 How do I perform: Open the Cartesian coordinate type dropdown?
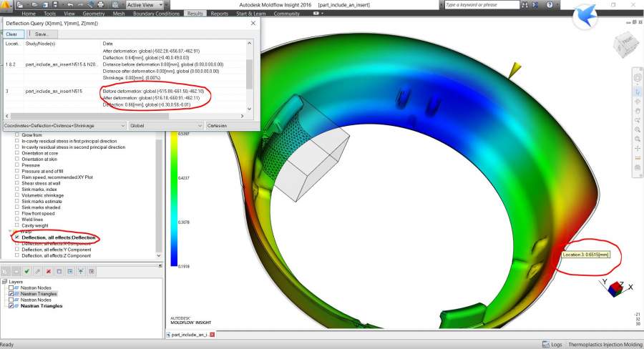point(232,126)
